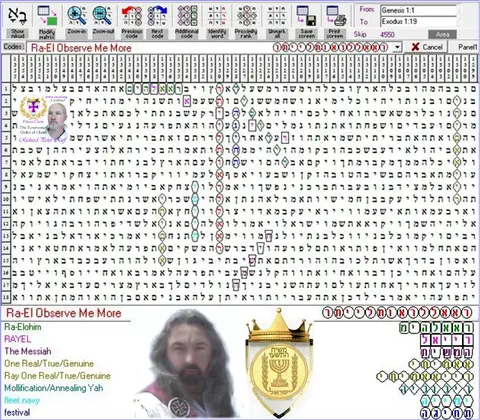Click the Area button
Viewport: 480px width, 420px height.
(442, 34)
